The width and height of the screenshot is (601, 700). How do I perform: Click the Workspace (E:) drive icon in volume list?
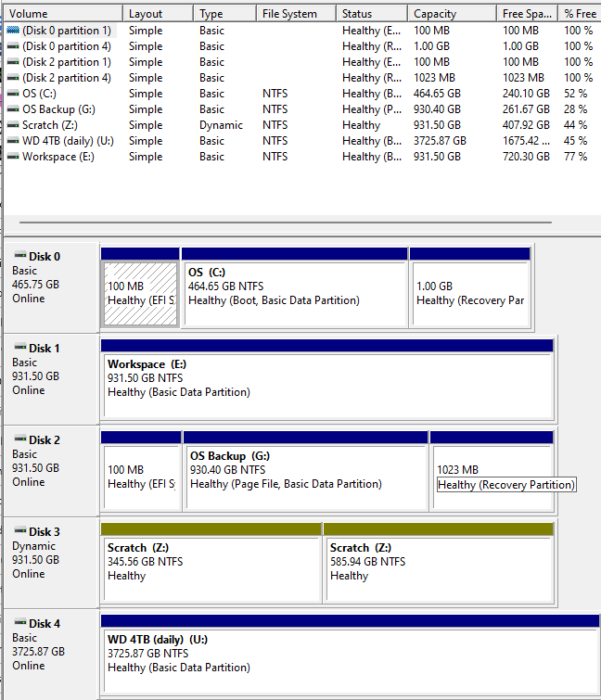pyautogui.click(x=13, y=157)
